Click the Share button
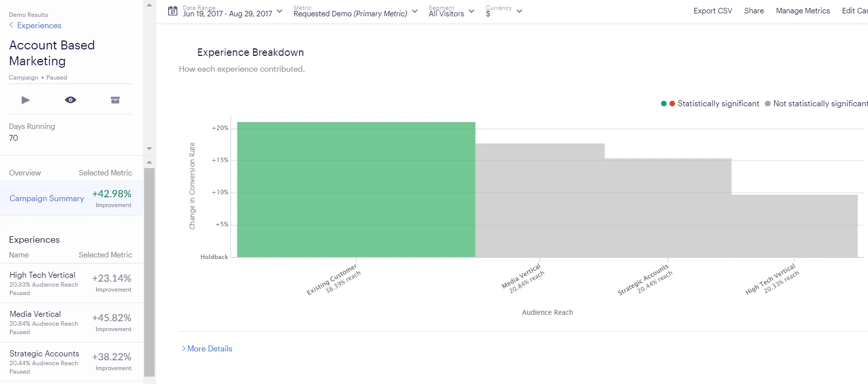 (x=754, y=11)
